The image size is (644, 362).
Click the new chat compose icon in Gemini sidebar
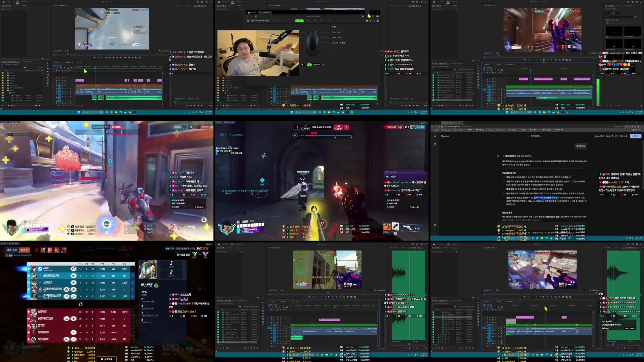[x=435, y=144]
